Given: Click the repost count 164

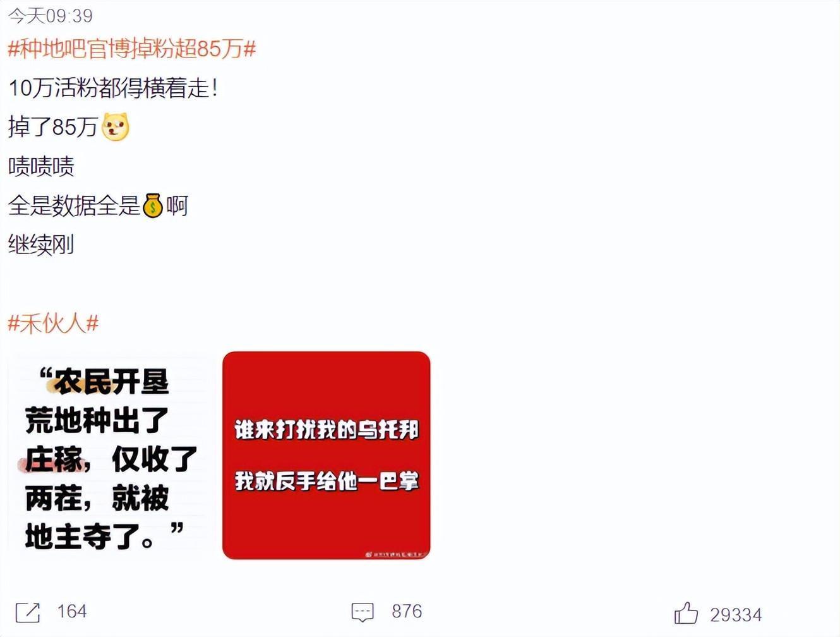Looking at the screenshot, I should click(72, 611).
